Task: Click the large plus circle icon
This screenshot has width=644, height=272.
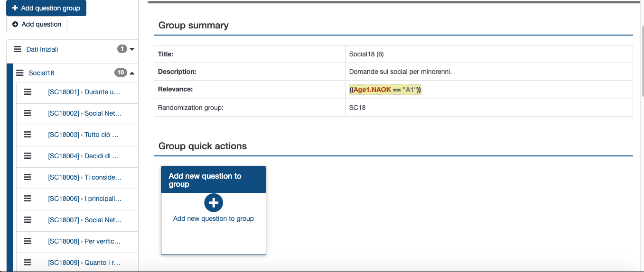Action: pyautogui.click(x=214, y=203)
